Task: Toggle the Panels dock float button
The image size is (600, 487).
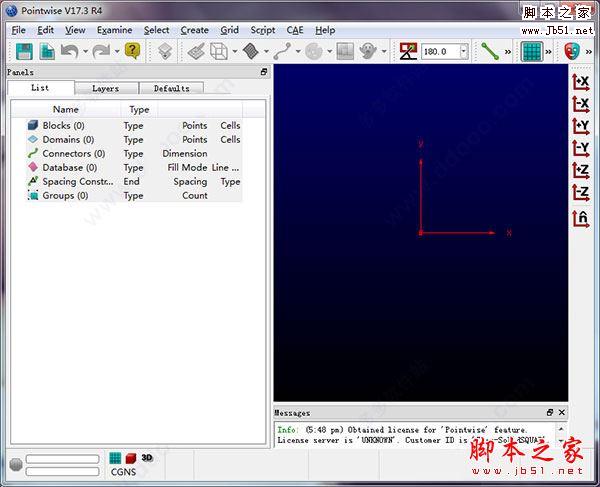Action: (264, 72)
